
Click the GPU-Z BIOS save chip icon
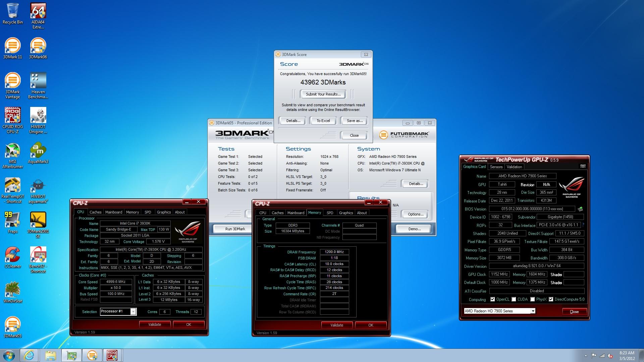pyautogui.click(x=580, y=209)
